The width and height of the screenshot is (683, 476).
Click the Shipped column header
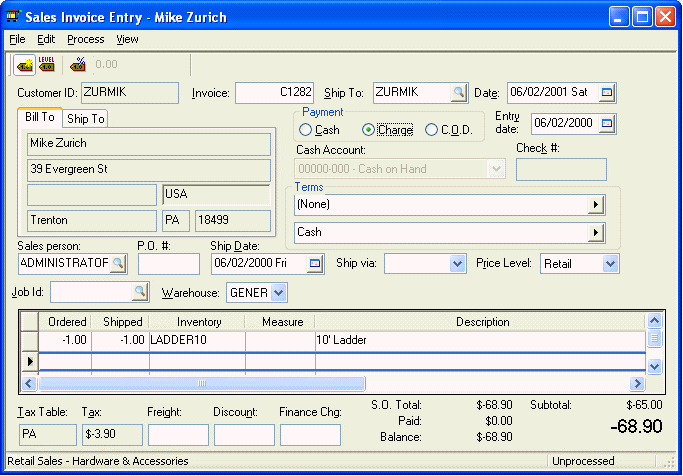[120, 322]
